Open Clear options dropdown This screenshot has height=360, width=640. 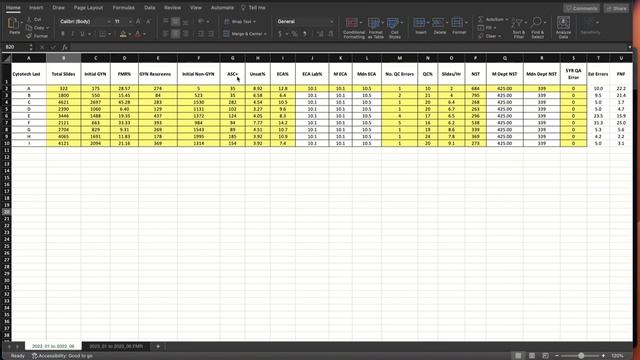click(x=489, y=36)
